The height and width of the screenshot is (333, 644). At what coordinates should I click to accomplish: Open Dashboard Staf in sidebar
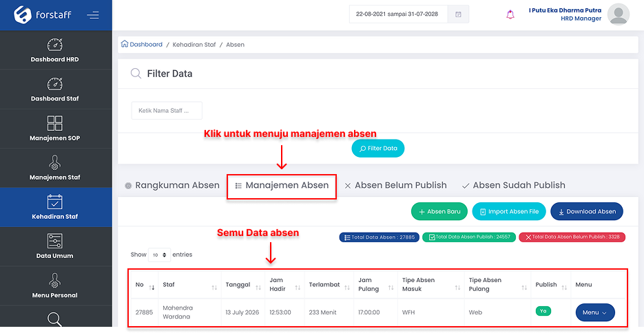click(54, 89)
